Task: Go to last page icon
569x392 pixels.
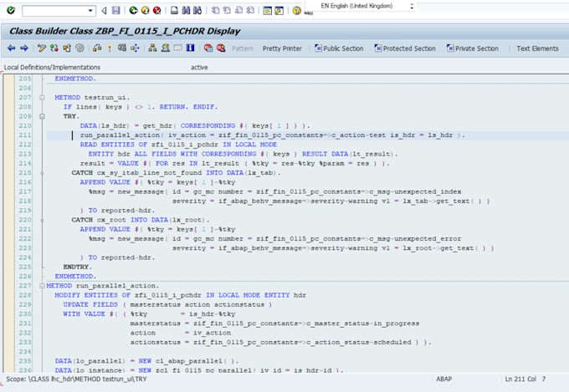Action: point(250,11)
